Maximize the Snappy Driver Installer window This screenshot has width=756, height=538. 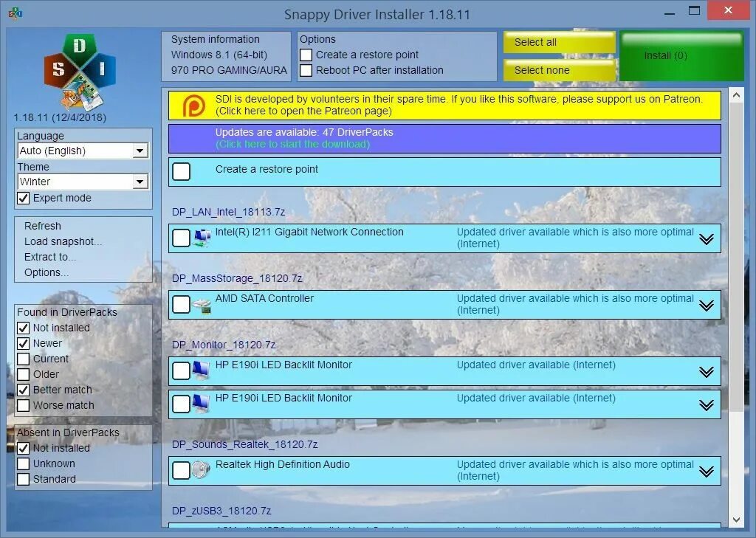[694, 10]
